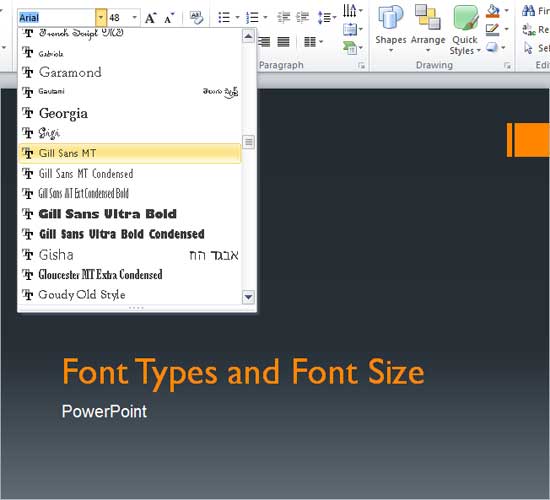Click font list scroll up arrow
The image size is (550, 500).
[248, 36]
